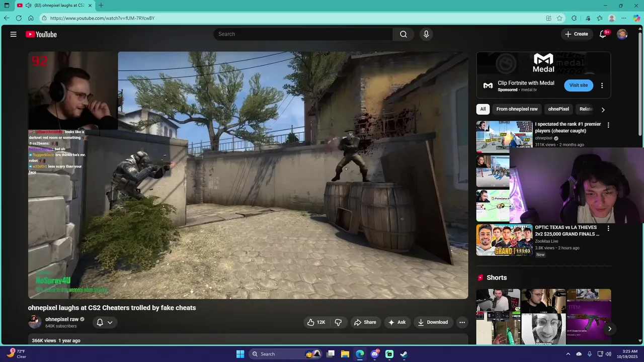Screen dimensions: 644x362
Task: Add this page to favorites star
Action: pyautogui.click(x=559, y=18)
